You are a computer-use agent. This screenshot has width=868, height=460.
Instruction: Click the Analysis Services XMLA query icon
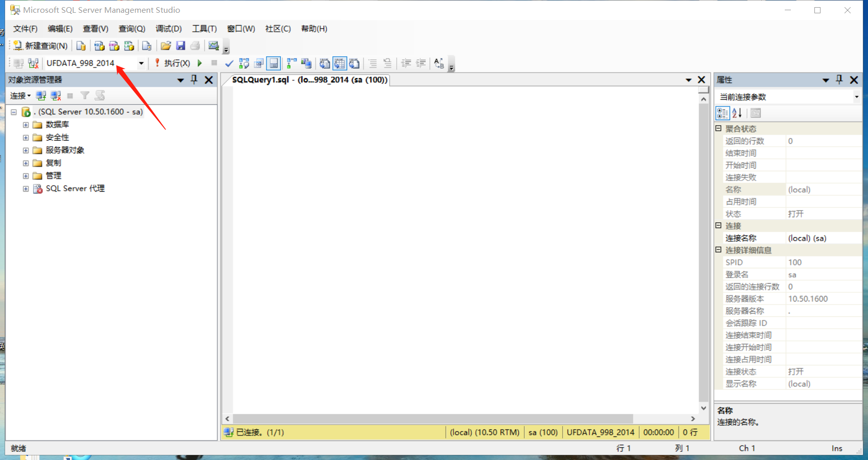(x=129, y=46)
